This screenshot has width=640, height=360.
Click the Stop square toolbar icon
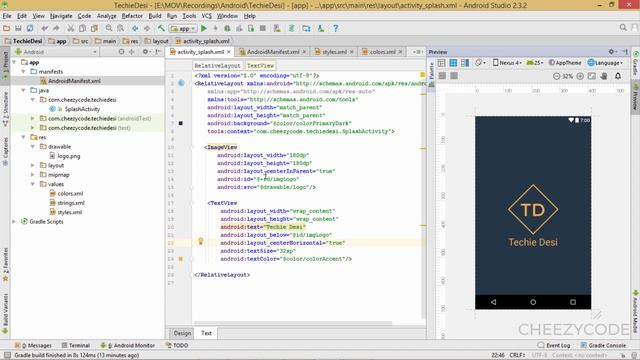click(x=263, y=28)
